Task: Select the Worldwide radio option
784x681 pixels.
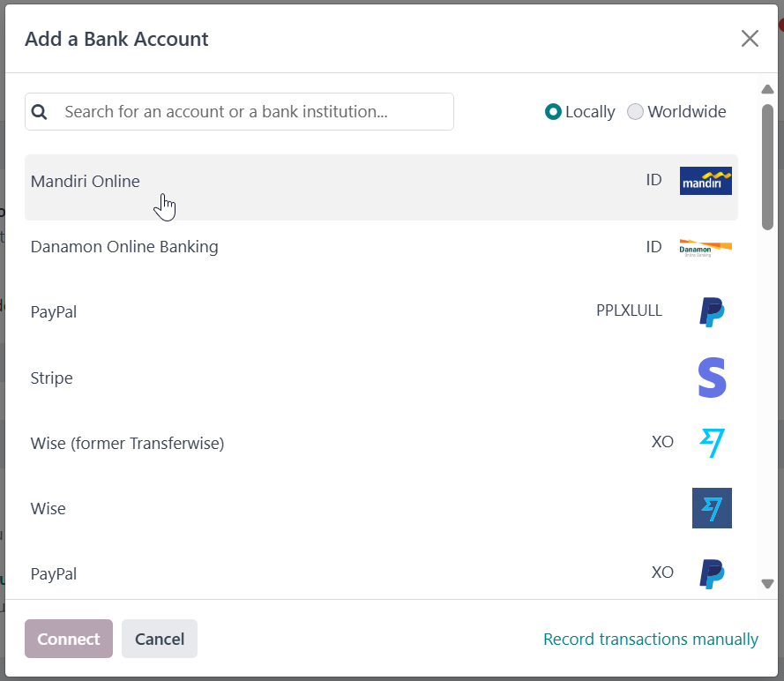Action: click(x=635, y=111)
